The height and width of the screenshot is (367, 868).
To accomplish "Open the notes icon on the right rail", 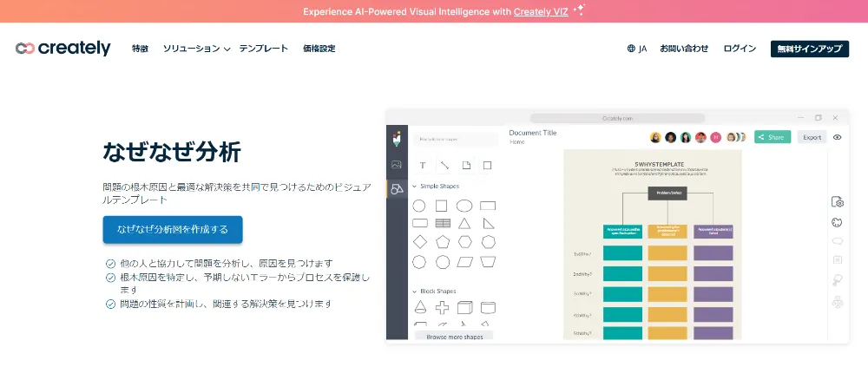I will click(837, 259).
